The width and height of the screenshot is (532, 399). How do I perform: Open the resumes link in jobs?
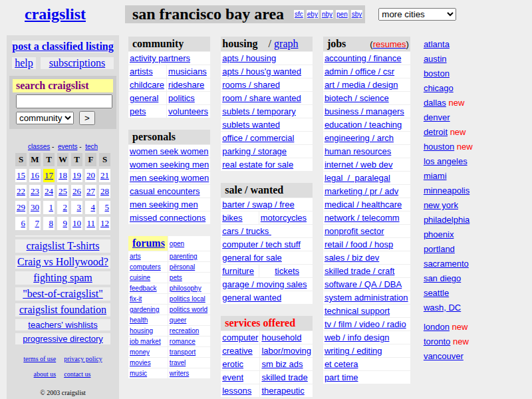click(389, 45)
